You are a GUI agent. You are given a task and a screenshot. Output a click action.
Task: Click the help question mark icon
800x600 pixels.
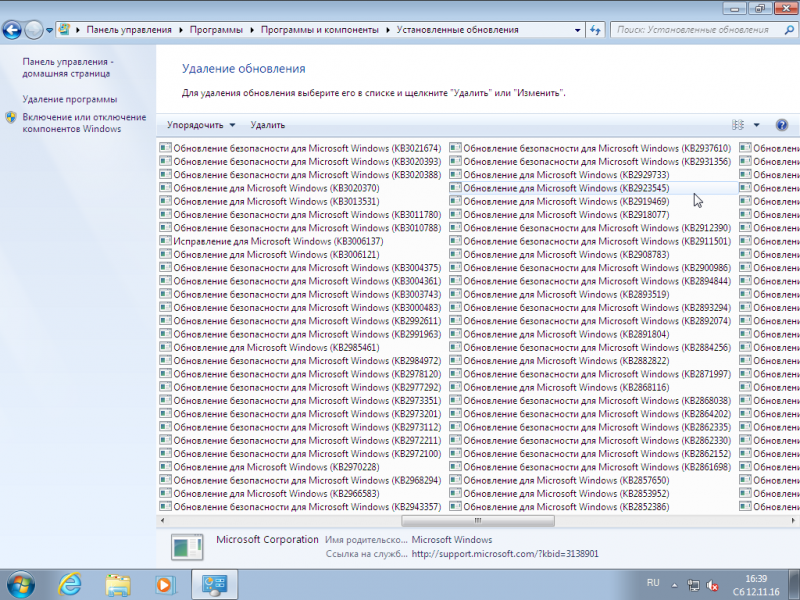(x=782, y=125)
